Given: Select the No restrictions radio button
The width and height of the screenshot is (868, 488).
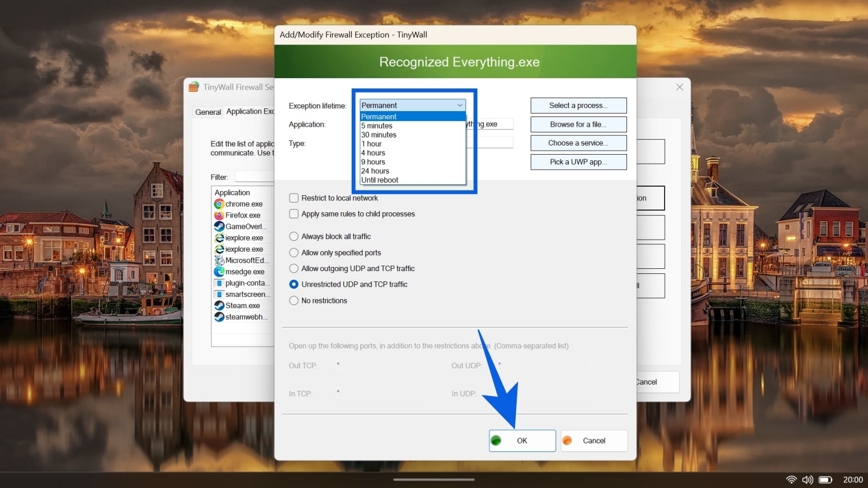Looking at the screenshot, I should click(294, 301).
